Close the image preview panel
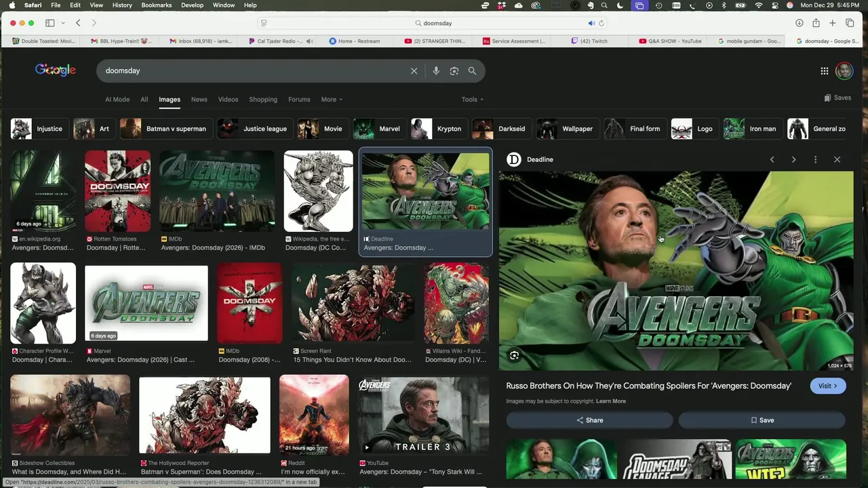868x488 pixels. coord(837,159)
